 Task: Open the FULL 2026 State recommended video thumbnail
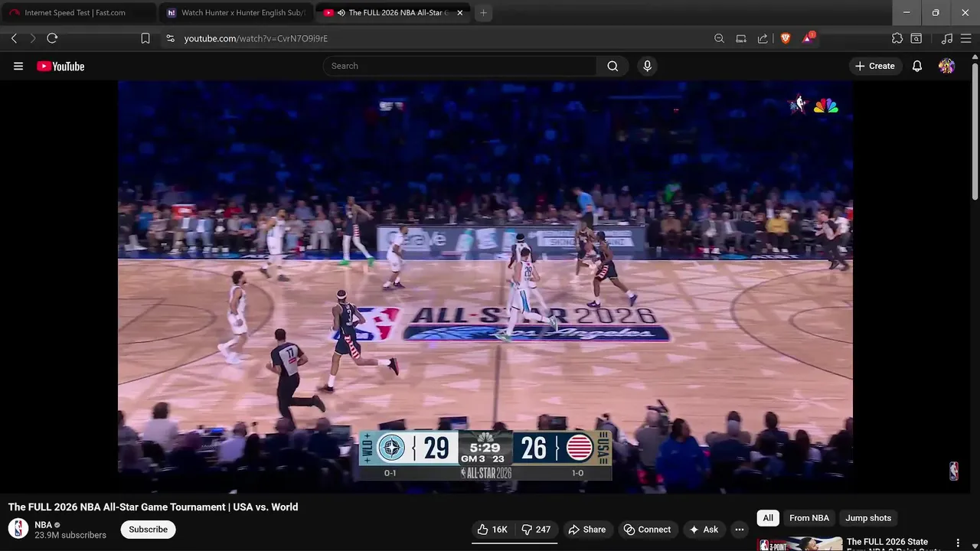(799, 543)
